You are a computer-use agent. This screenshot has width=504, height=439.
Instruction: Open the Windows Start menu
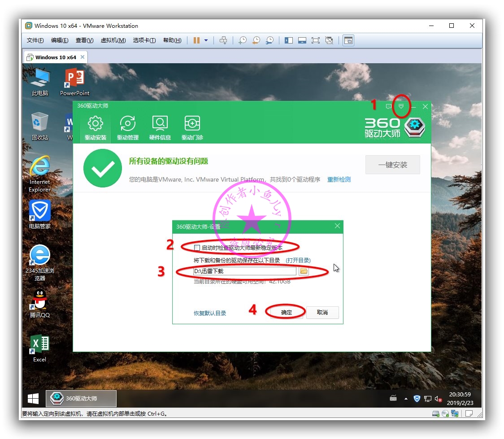[x=33, y=399]
